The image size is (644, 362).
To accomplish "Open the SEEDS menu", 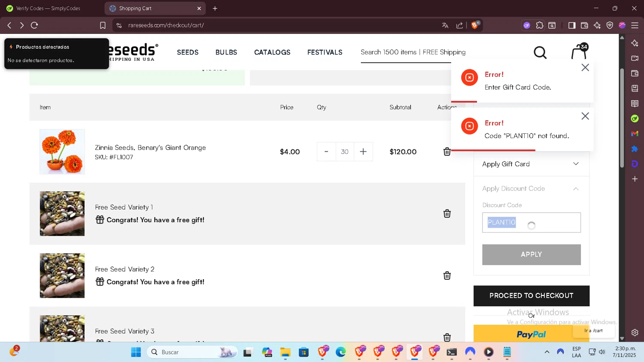I will coord(188,52).
